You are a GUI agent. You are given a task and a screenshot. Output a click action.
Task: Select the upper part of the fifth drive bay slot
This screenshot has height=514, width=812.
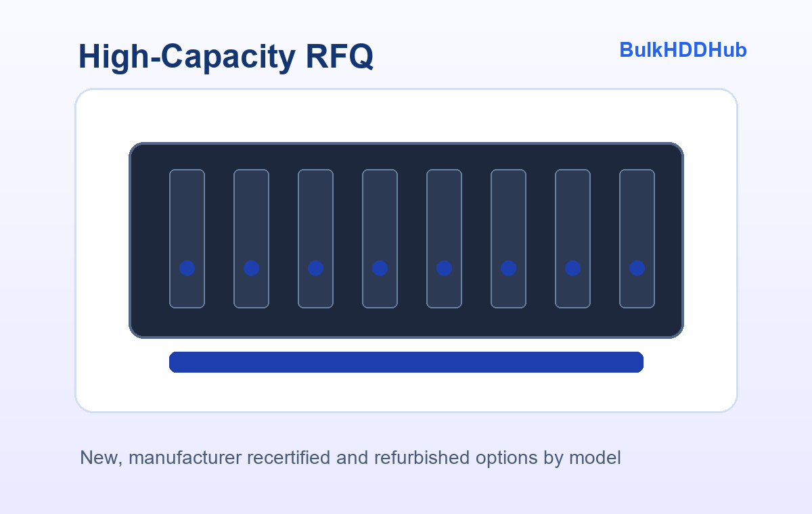[x=444, y=210]
